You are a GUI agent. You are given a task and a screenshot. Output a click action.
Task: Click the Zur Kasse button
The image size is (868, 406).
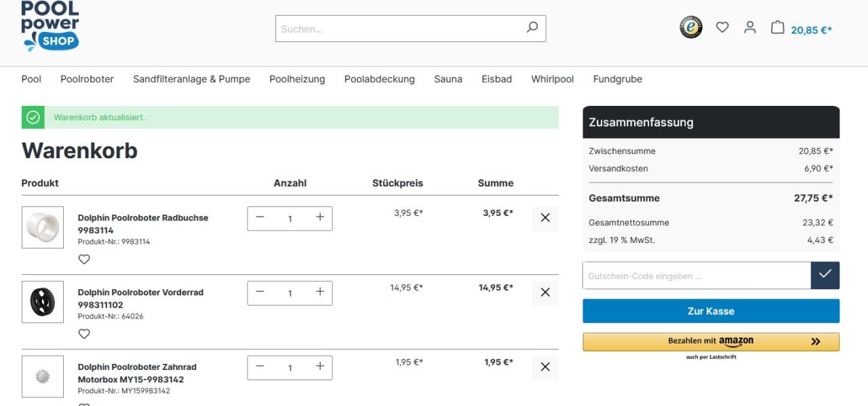pyautogui.click(x=711, y=311)
